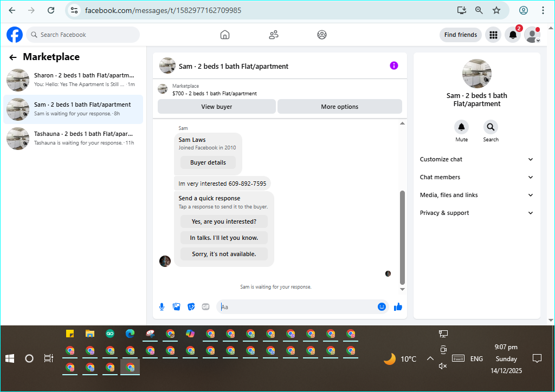Click the View buyer button
The image size is (555, 392).
click(217, 107)
